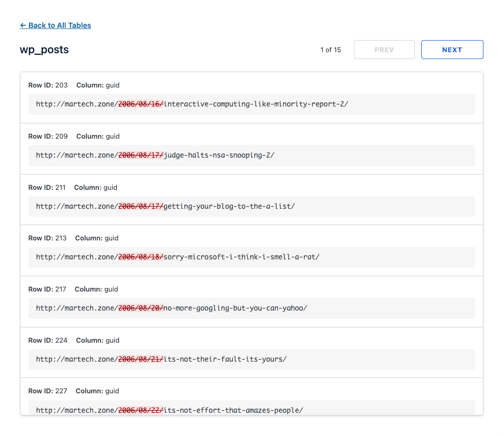Click the Row ID 224 label
The width and height of the screenshot is (504, 436).
(48, 341)
